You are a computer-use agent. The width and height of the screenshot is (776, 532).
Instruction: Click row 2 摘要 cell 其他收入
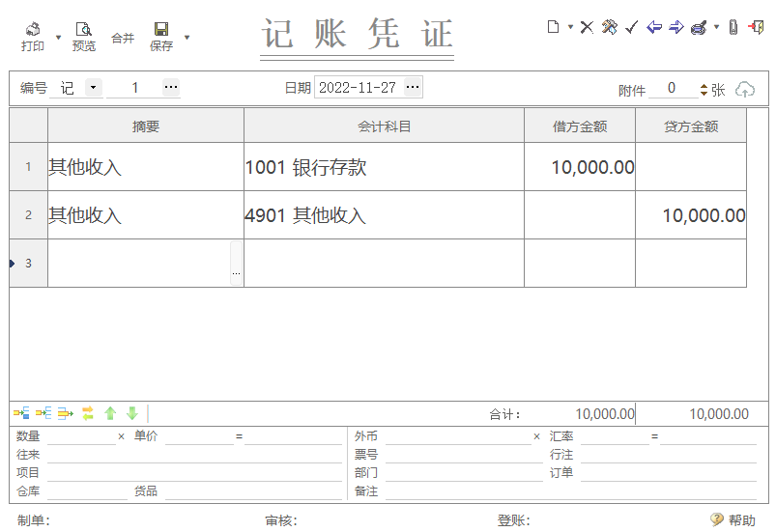tap(146, 215)
